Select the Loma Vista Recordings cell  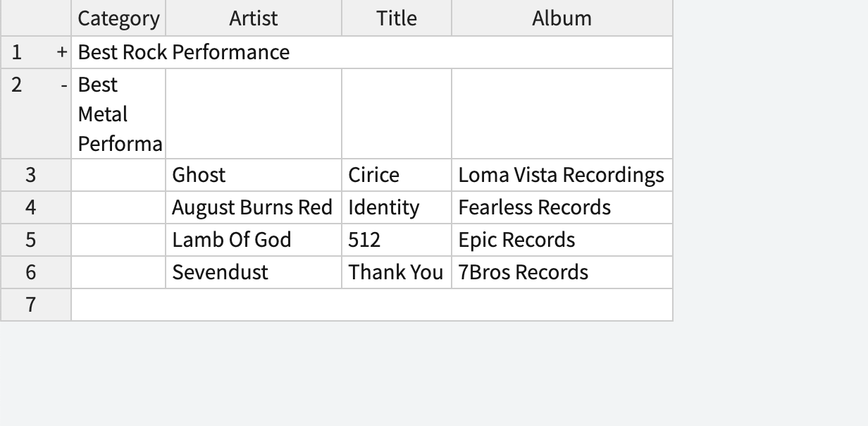click(x=562, y=175)
